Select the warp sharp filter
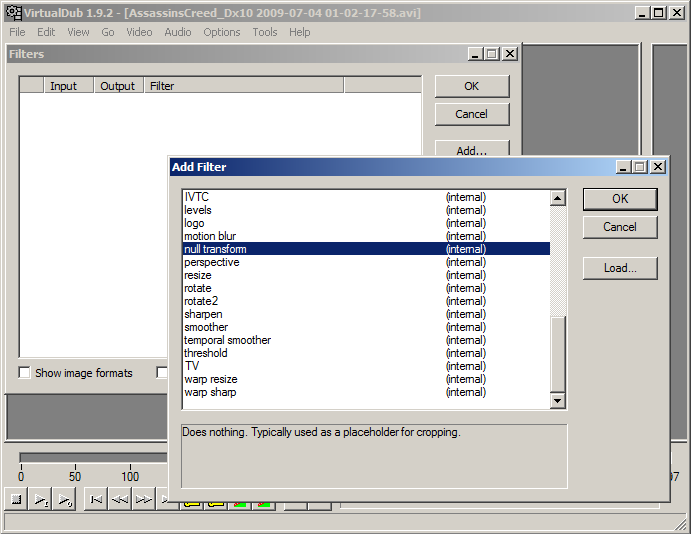 point(366,392)
